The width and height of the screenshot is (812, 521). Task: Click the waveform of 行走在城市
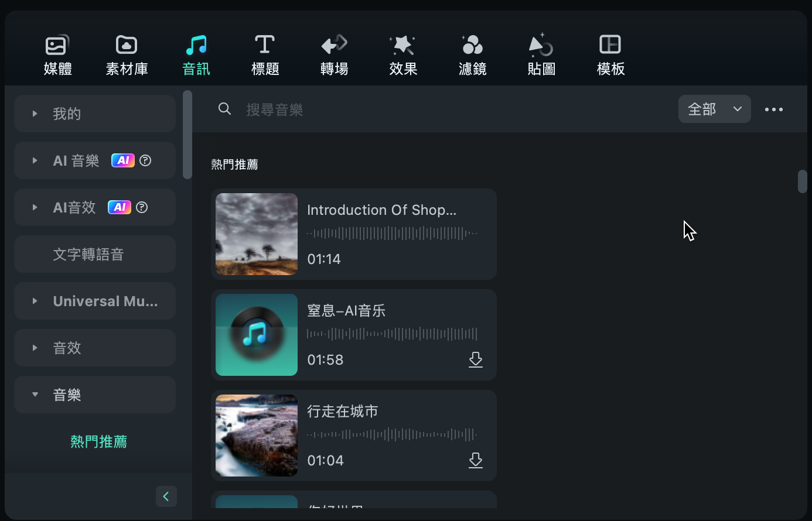[393, 435]
